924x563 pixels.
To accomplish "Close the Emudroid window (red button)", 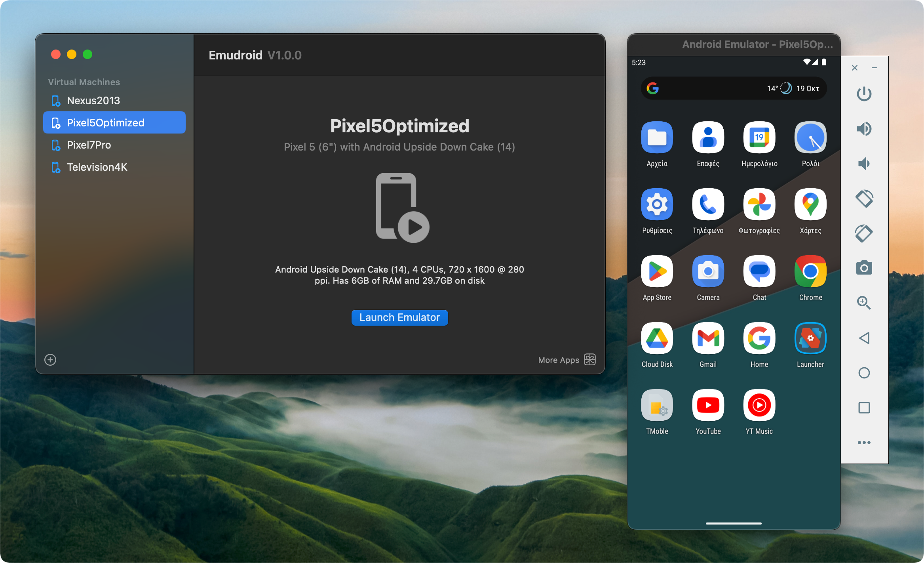I will tap(56, 54).
